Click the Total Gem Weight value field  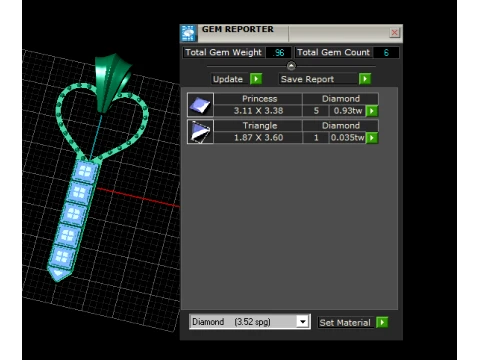tap(278, 53)
